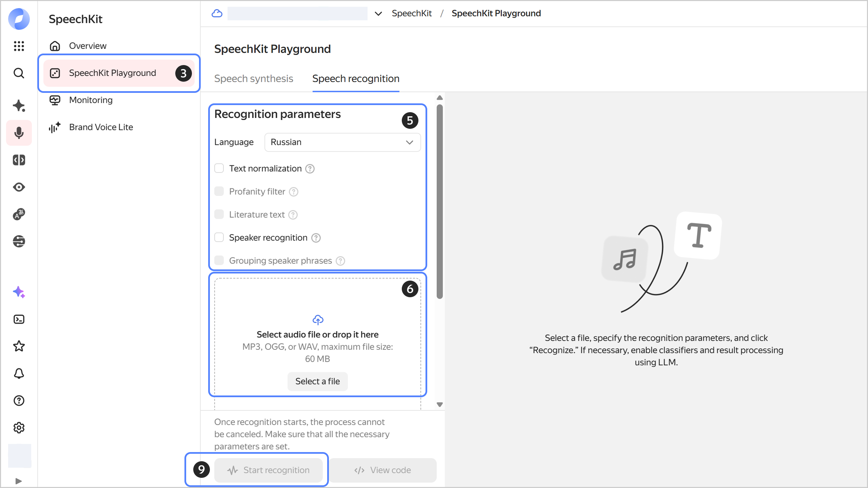
Task: Enable the Text normalization checkbox
Action: 219,168
